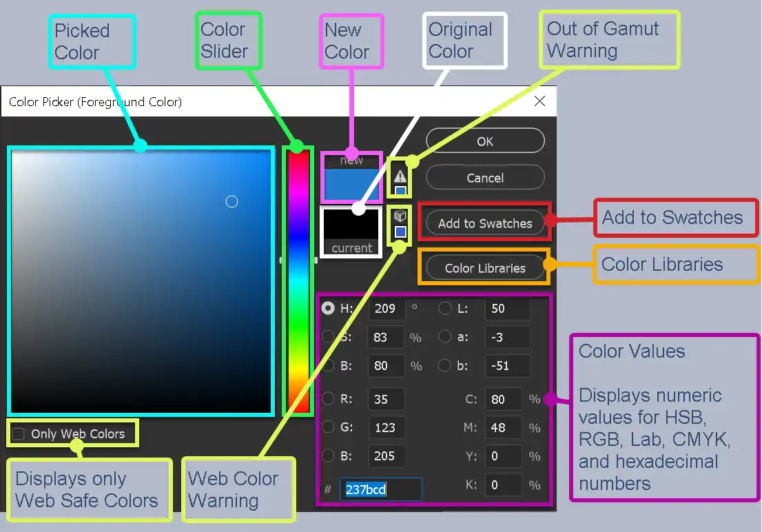Close the Color Picker dialog with the X
The image size is (762, 532).
click(539, 101)
